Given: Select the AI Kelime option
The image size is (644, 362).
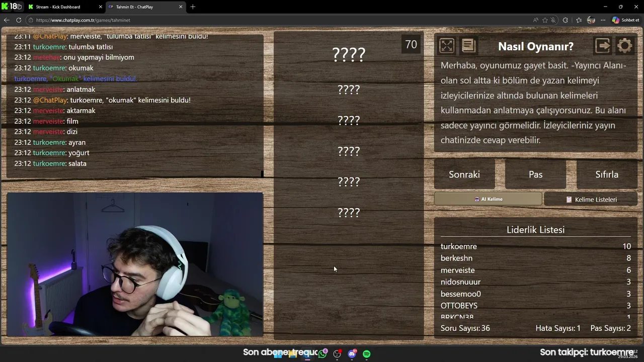Looking at the screenshot, I should (x=488, y=199).
